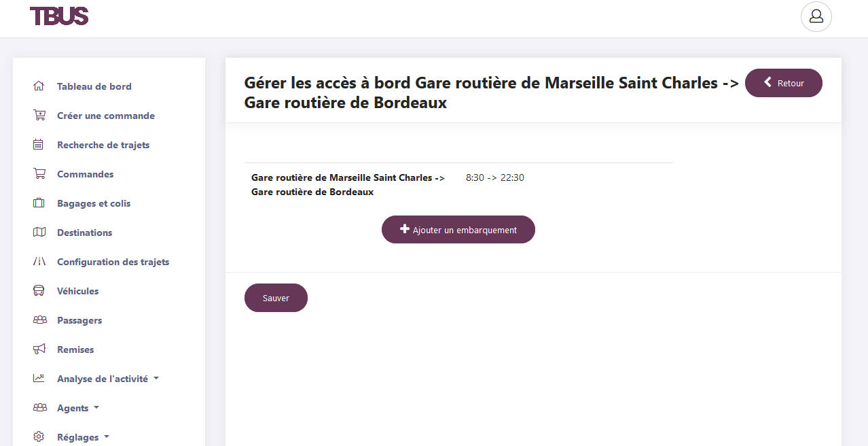Select Passagers in the sidebar
The image size is (868, 446).
pos(80,320)
